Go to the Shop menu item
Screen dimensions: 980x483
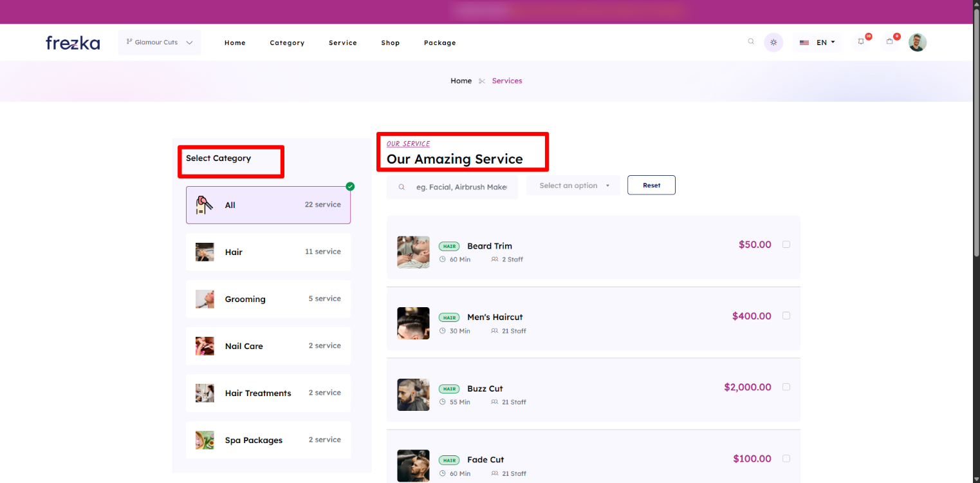coord(390,43)
